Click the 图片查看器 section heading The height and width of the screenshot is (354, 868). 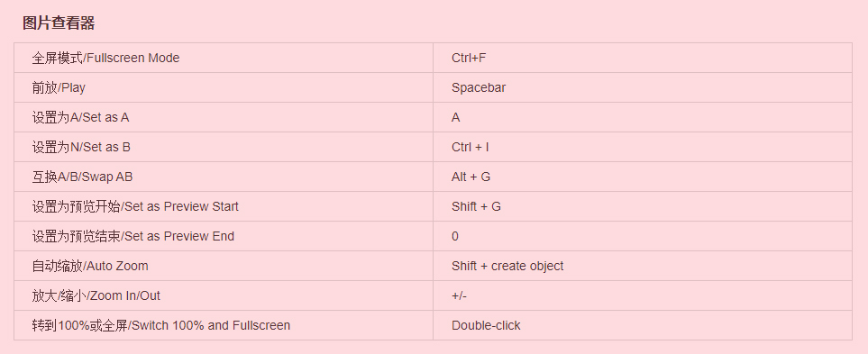tap(59, 23)
